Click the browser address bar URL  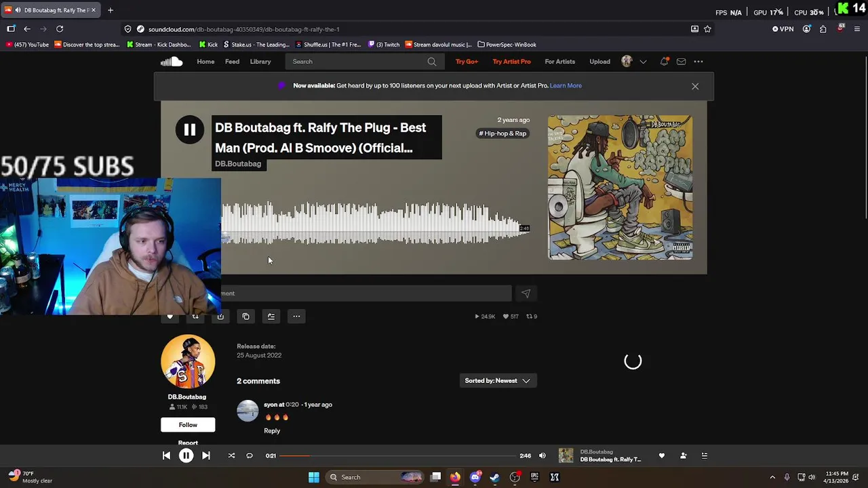point(244,29)
